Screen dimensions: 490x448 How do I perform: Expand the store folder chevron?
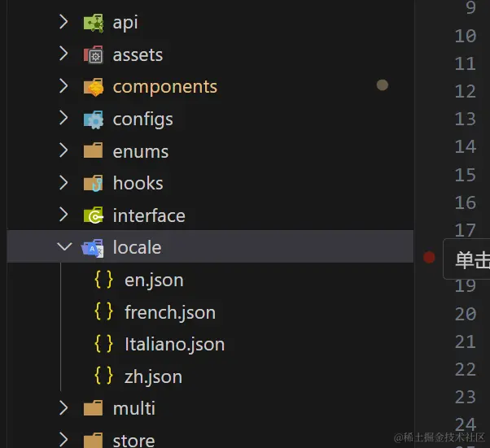(64, 440)
